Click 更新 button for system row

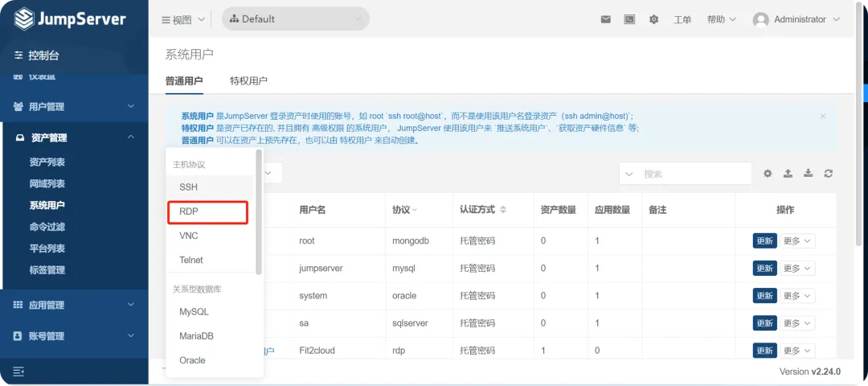764,296
